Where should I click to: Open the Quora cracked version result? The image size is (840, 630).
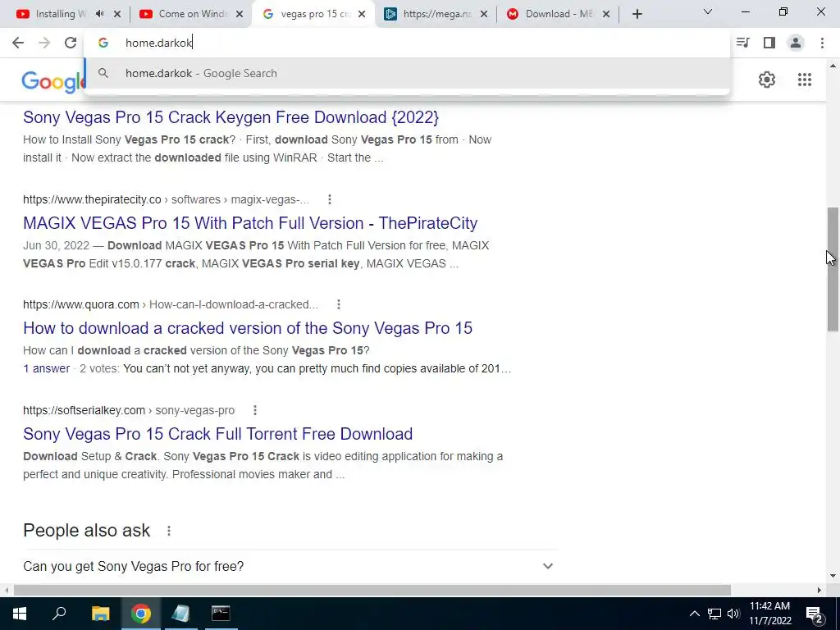[248, 328]
